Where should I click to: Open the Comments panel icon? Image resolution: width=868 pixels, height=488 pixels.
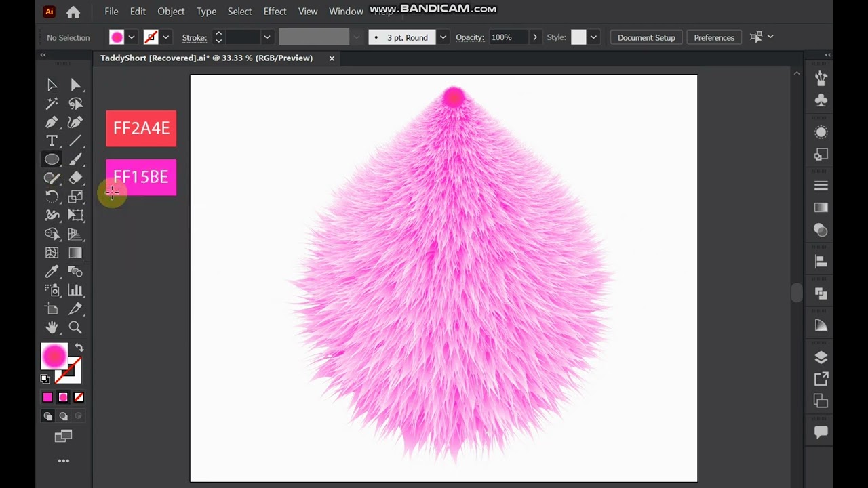(821, 432)
